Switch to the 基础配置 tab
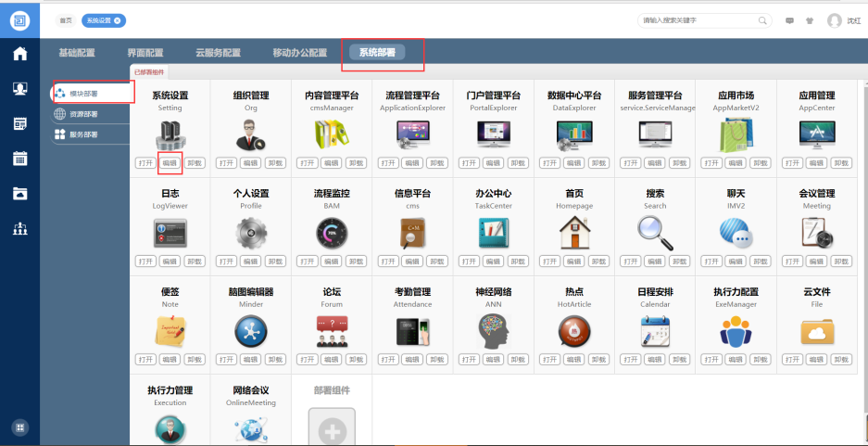This screenshot has height=446, width=868. point(77,53)
